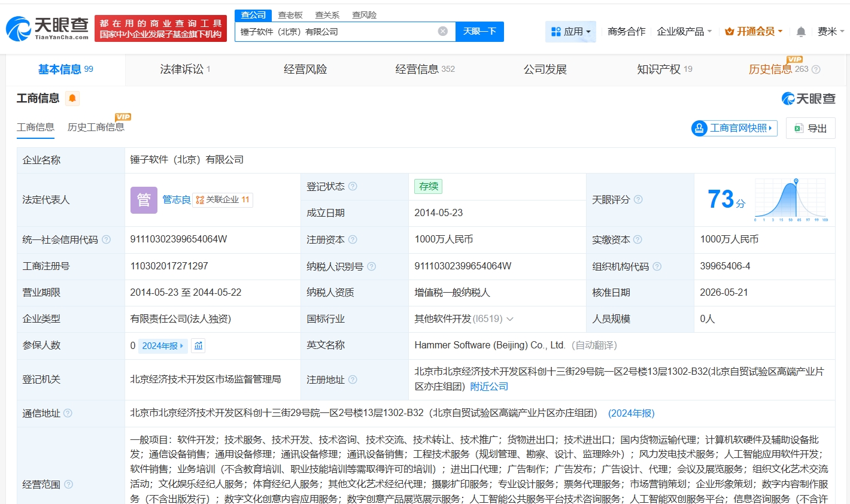Expand the 企业级产品 dropdown

click(x=684, y=31)
